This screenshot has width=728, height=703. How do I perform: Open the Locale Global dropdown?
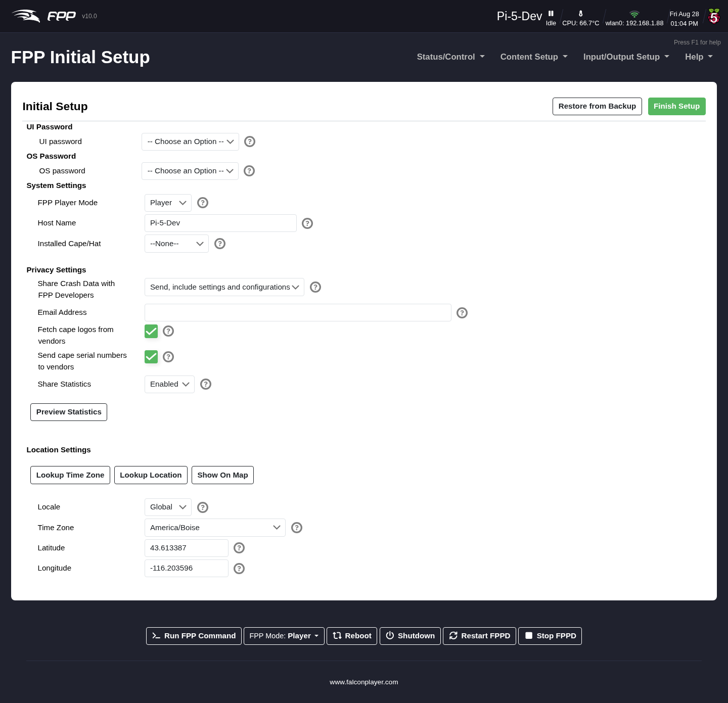168,507
